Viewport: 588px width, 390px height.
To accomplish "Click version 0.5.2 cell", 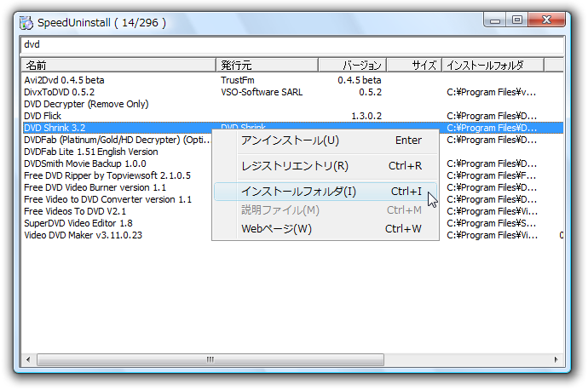I will 370,92.
